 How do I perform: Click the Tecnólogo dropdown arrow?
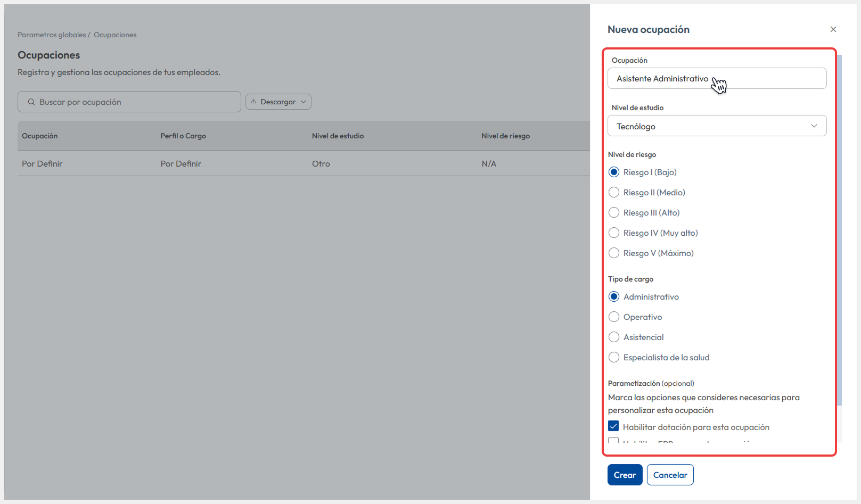coord(814,126)
